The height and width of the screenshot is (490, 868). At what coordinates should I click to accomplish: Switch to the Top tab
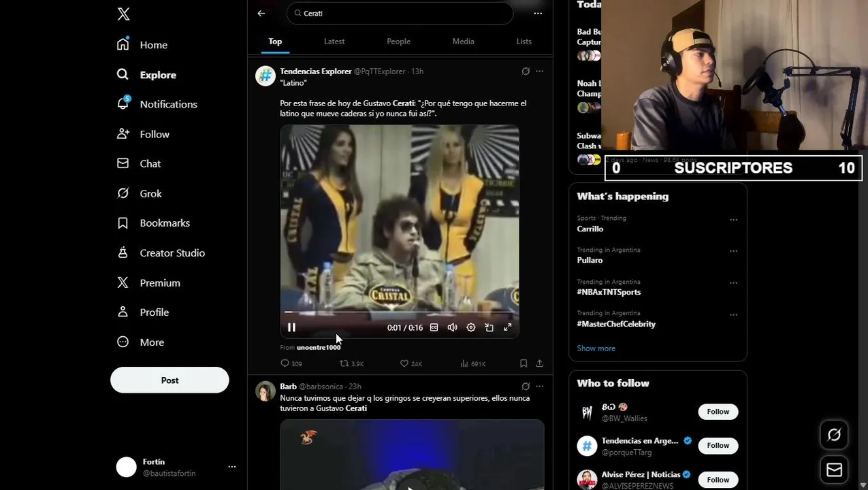[x=275, y=42]
